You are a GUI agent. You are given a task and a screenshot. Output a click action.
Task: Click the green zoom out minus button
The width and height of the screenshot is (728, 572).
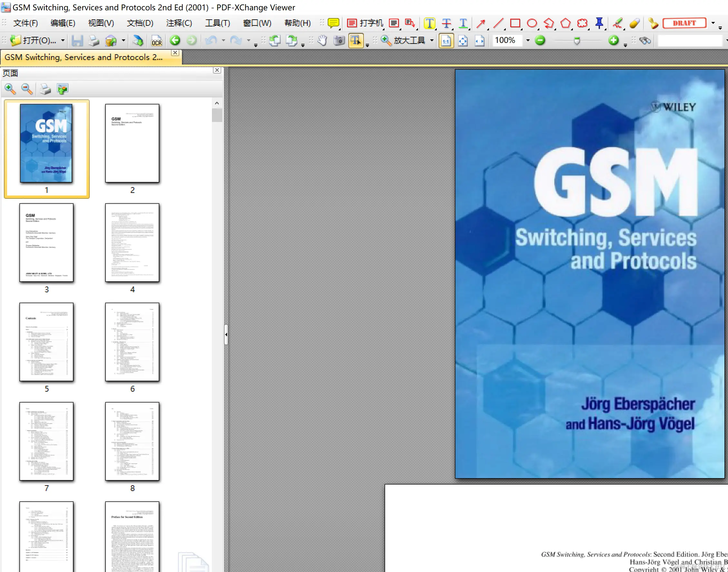click(540, 41)
